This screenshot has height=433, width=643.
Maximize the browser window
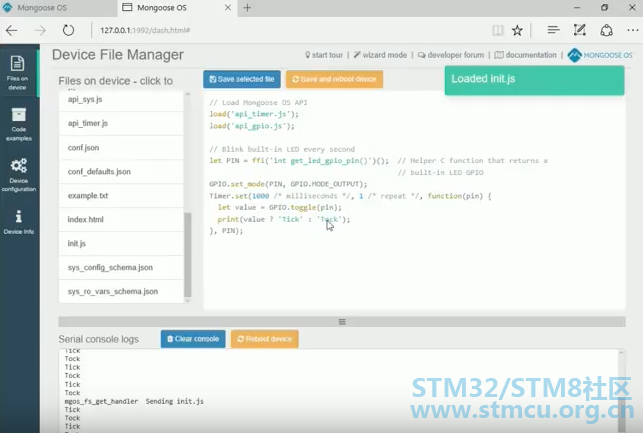604,7
